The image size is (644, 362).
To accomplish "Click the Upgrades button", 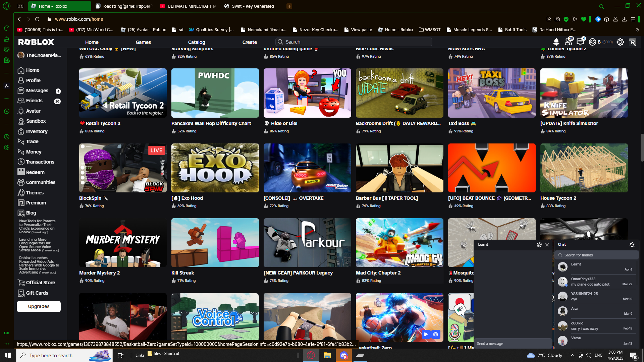I will (x=39, y=306).
